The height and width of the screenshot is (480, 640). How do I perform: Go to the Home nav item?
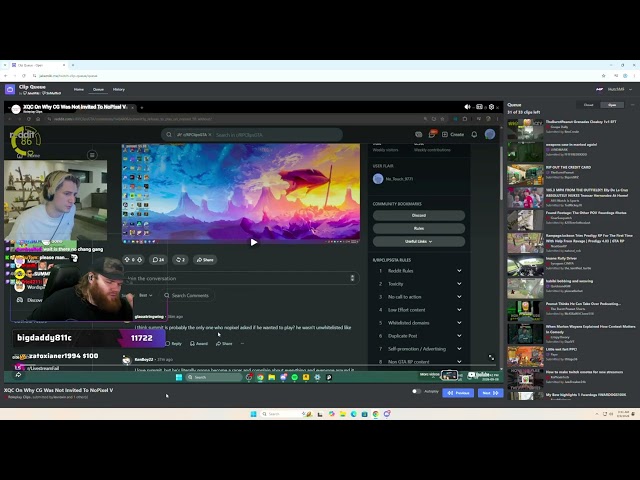tap(79, 89)
